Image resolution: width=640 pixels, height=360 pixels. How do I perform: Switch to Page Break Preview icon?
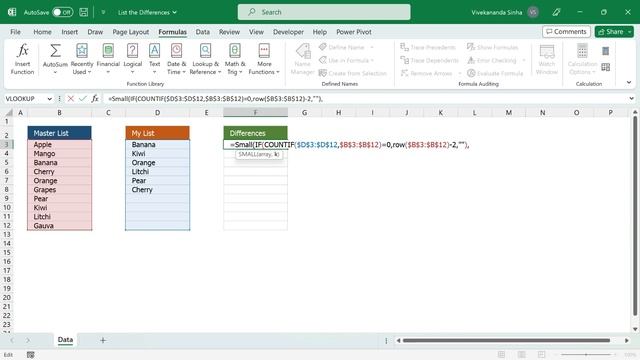(x=541, y=354)
